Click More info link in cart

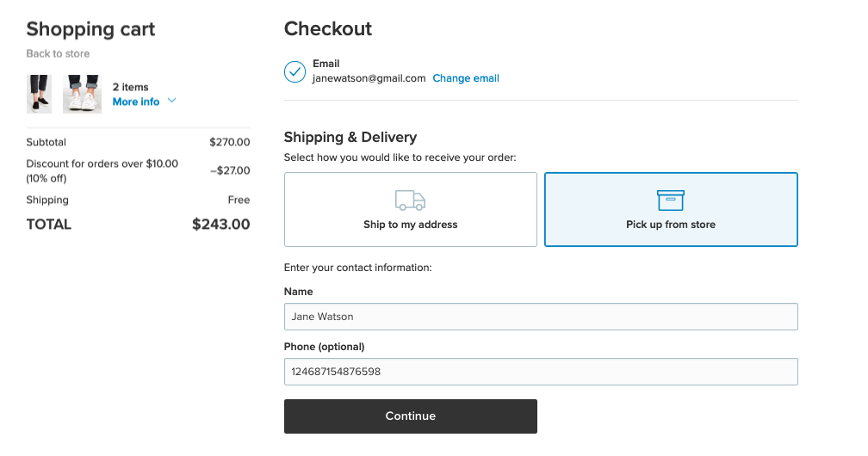click(x=136, y=102)
